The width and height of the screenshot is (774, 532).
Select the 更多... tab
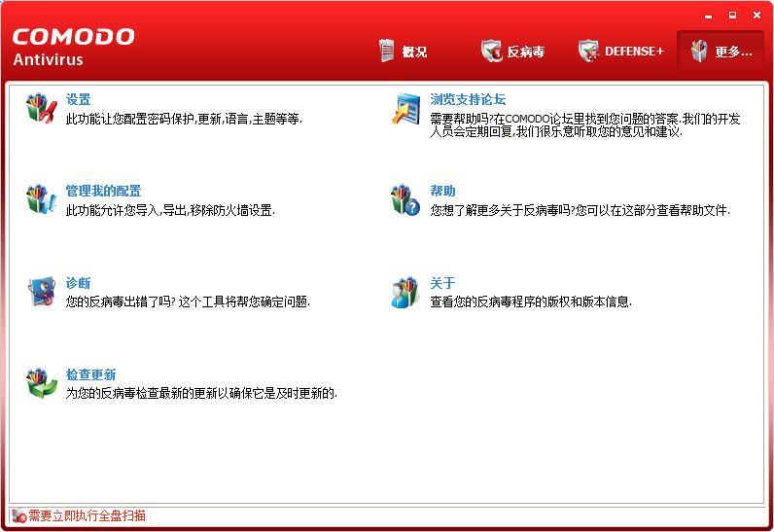[721, 51]
